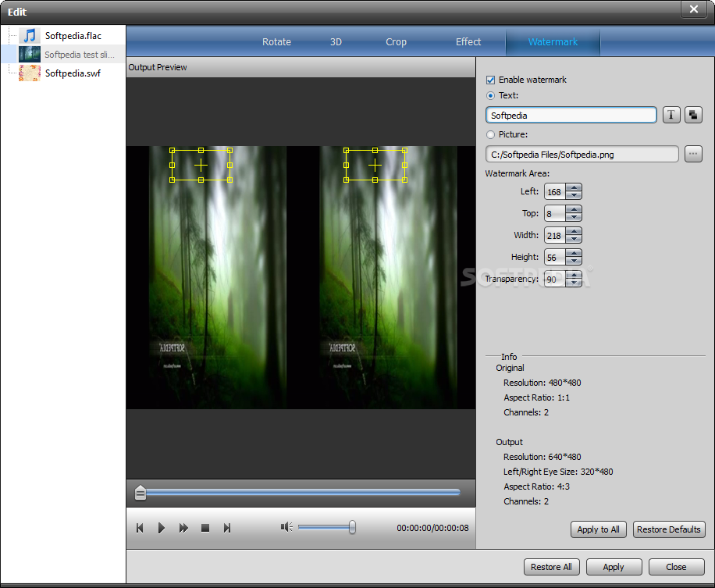Click the bottom Close button
This screenshot has height=588, width=715.
tap(676, 567)
